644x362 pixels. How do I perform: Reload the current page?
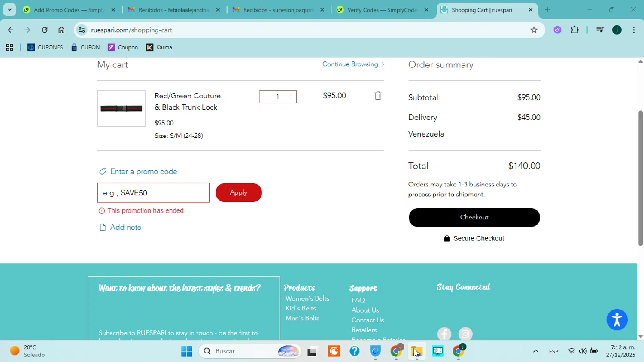click(44, 30)
